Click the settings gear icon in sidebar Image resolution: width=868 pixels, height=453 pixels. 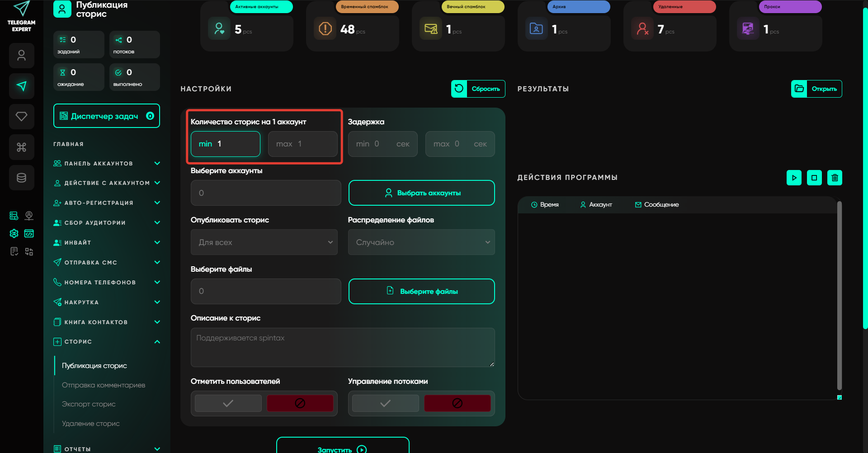click(14, 233)
